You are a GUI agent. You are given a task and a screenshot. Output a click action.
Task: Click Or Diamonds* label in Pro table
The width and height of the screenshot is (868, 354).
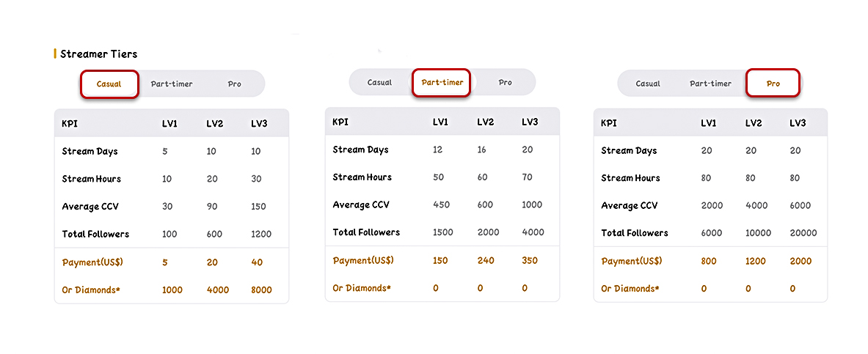tap(630, 289)
